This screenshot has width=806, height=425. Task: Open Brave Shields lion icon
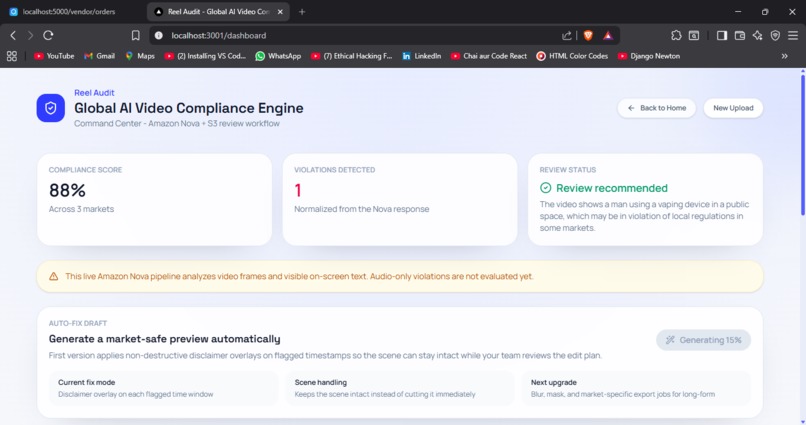[588, 35]
